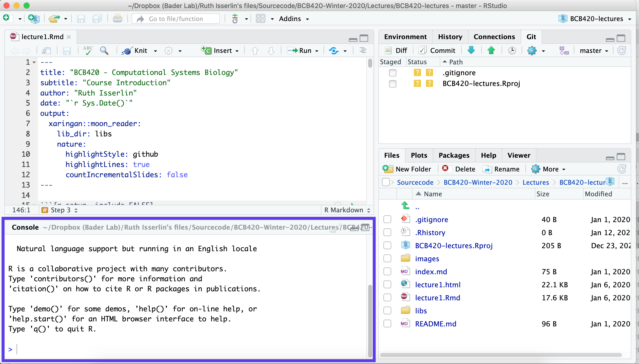
Task: Clear console with the broom icon
Action: point(336,228)
